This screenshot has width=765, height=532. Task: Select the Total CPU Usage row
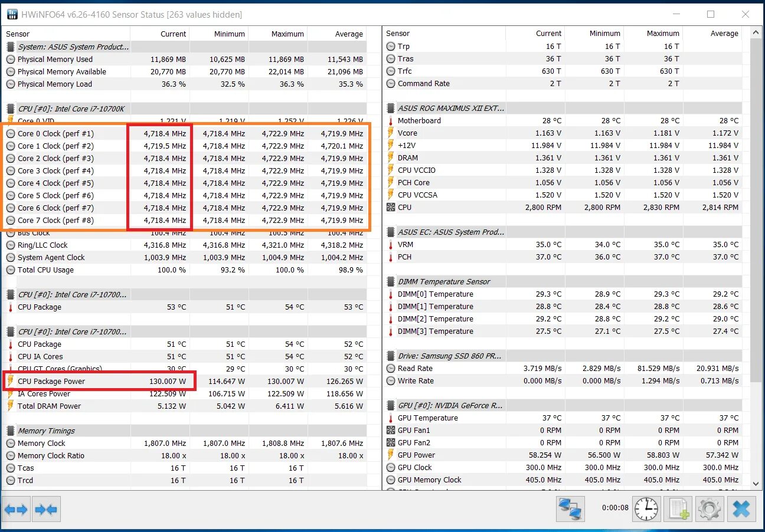[185, 270]
